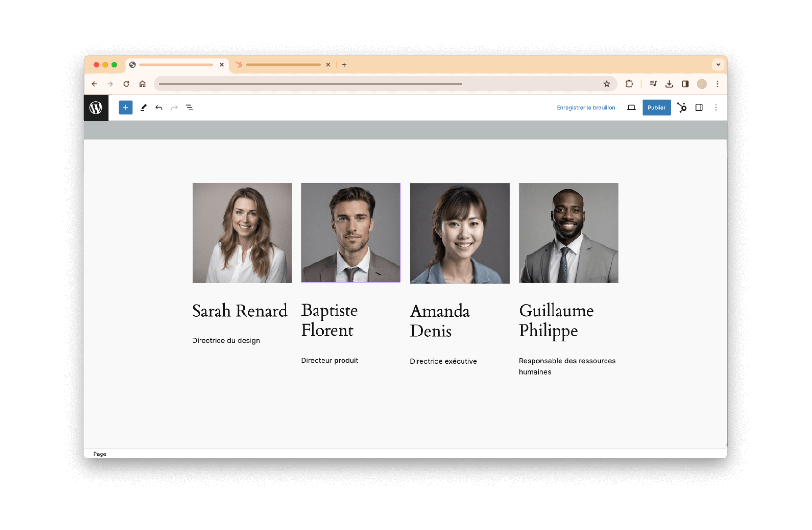This screenshot has height=530, width=812.
Task: Click the browser address bar
Action: pyautogui.click(x=375, y=84)
